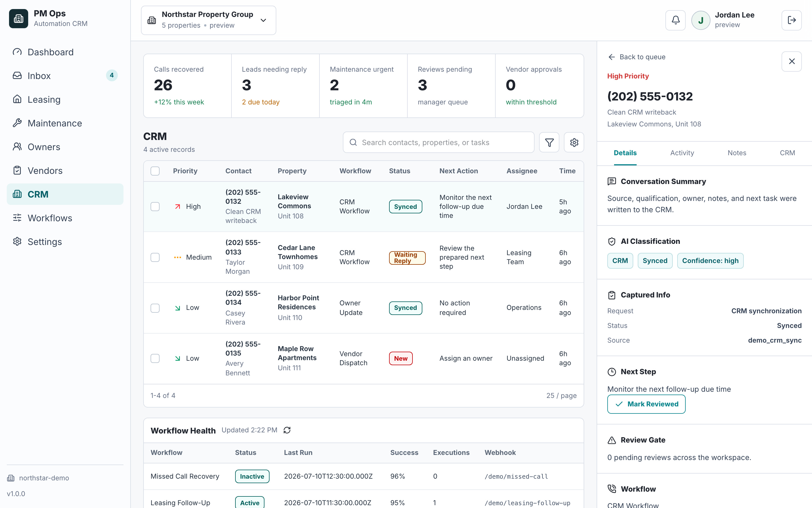Open the Dashboard page

65,52
